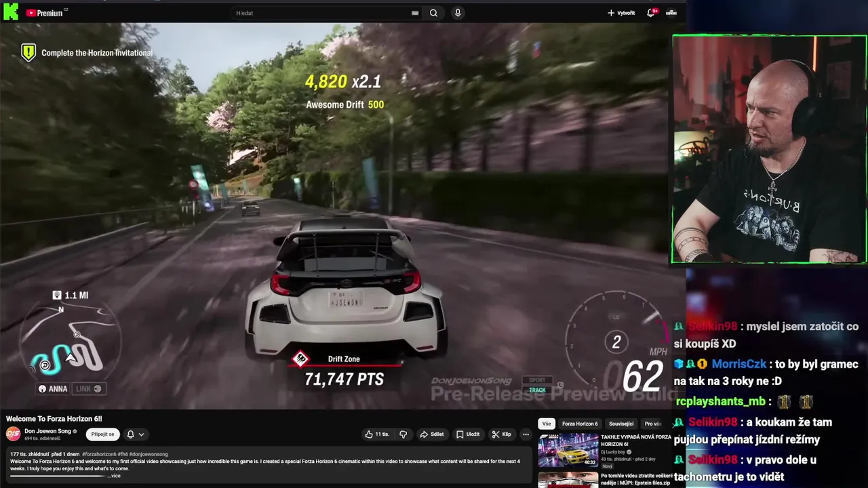Expand the description with ...více
The height and width of the screenshot is (488, 868).
point(114,476)
